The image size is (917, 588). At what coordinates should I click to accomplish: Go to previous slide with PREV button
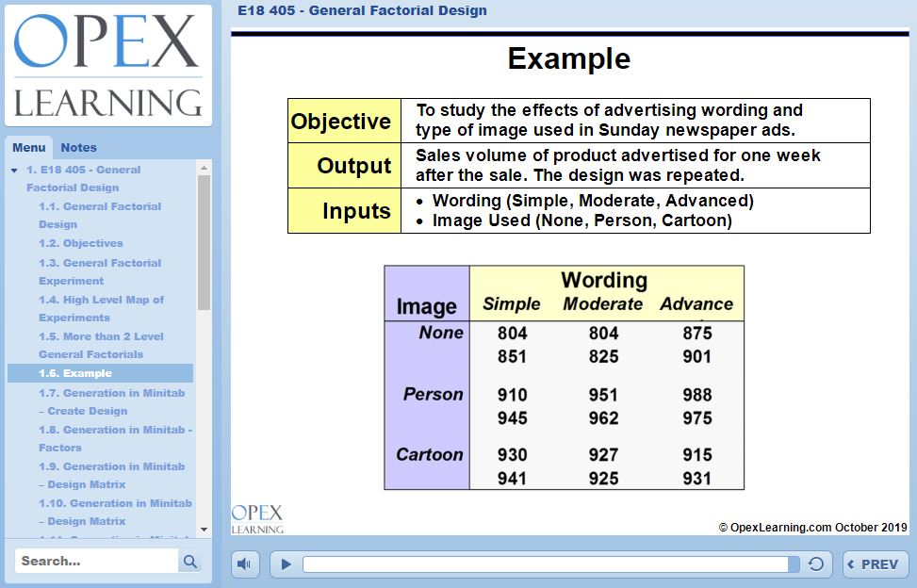click(x=875, y=564)
